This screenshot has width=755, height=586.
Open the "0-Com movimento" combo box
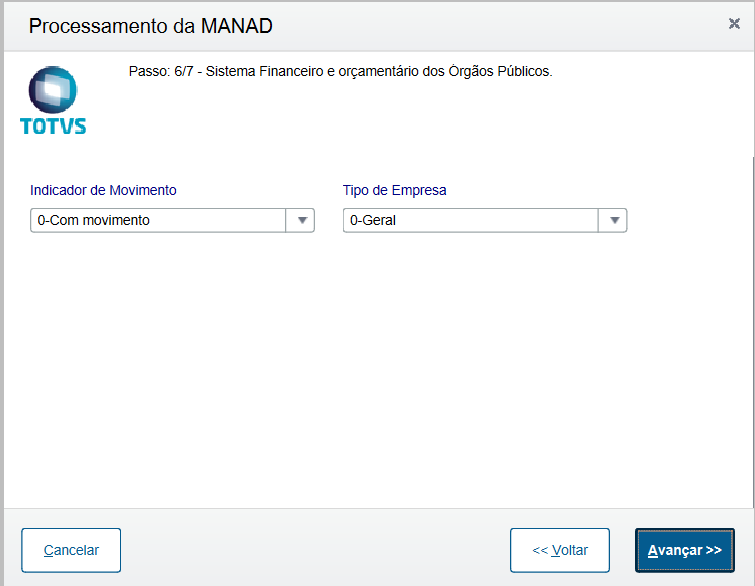[x=160, y=220]
